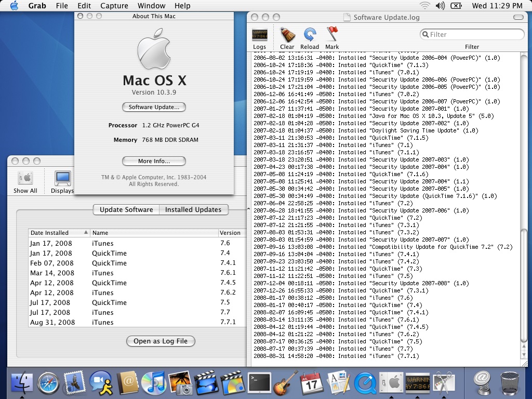Image resolution: width=532 pixels, height=399 pixels.
Task: Open the AirPort wireless status menu
Action: pyautogui.click(x=424, y=6)
